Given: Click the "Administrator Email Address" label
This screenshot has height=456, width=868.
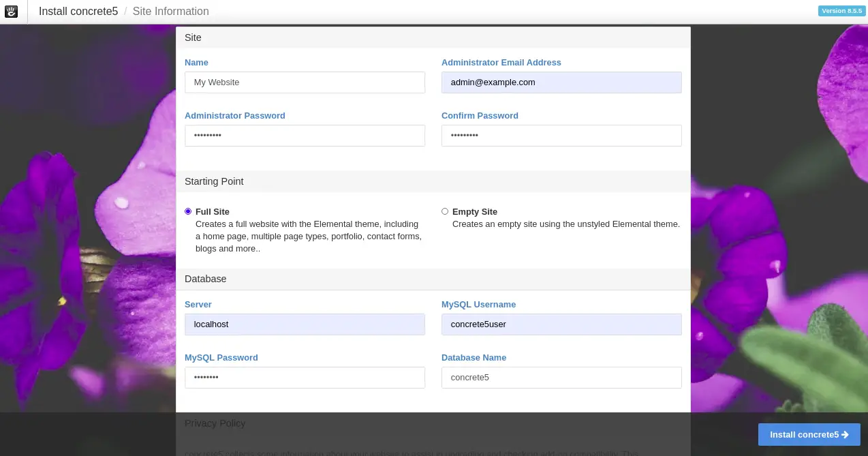Looking at the screenshot, I should [501, 63].
